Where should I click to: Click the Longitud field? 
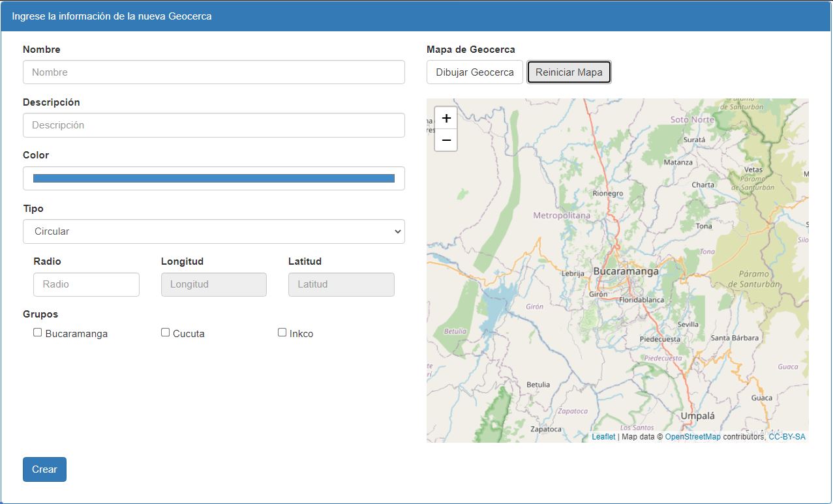point(213,284)
